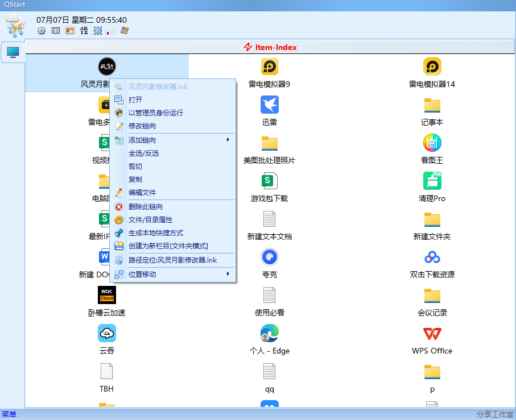Click the 雷电模拟器14 icon
The height and width of the screenshot is (420, 516).
(432, 66)
